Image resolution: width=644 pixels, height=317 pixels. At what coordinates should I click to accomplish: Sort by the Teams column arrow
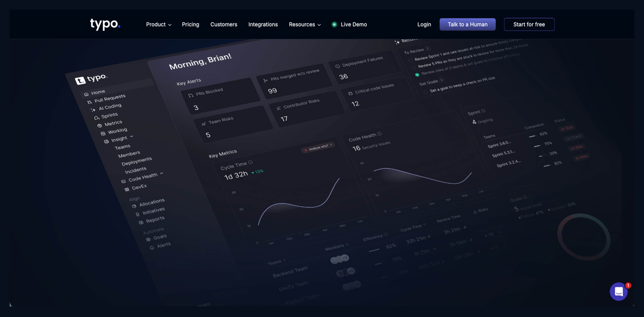pyautogui.click(x=284, y=260)
